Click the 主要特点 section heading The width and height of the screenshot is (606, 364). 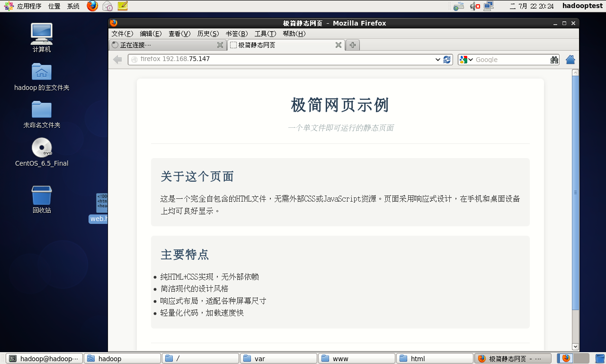coord(185,254)
